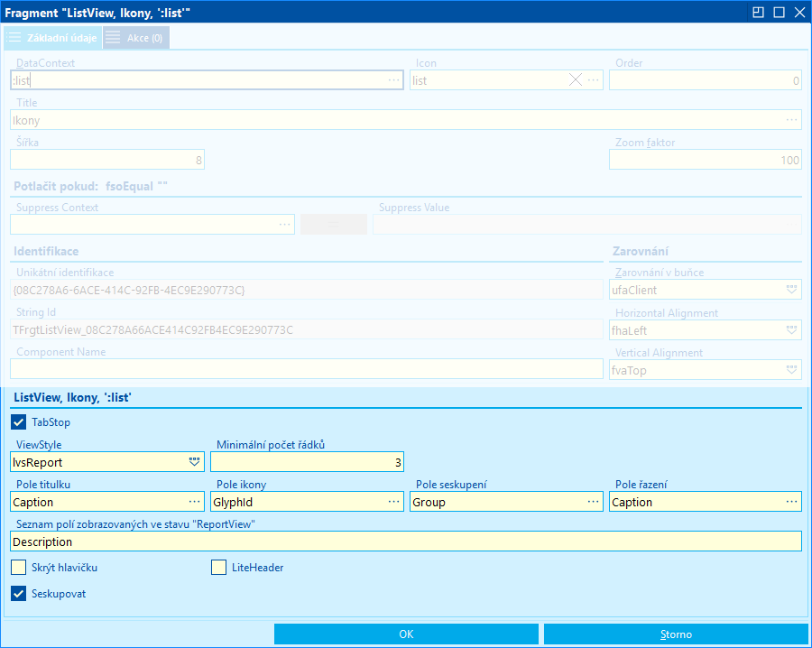The height and width of the screenshot is (648, 812).
Task: Expand the ViewStyle lvsReport dropdown
Action: [194, 462]
